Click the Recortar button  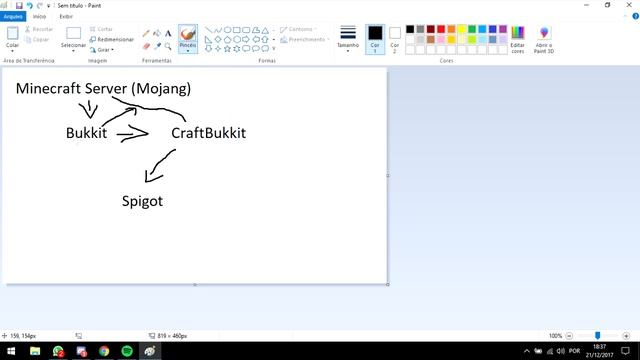(x=39, y=29)
